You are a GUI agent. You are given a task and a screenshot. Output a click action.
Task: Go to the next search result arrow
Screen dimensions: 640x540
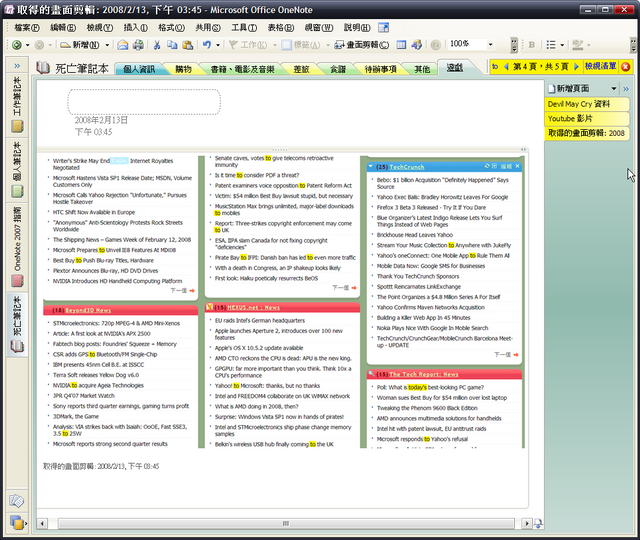[576, 67]
